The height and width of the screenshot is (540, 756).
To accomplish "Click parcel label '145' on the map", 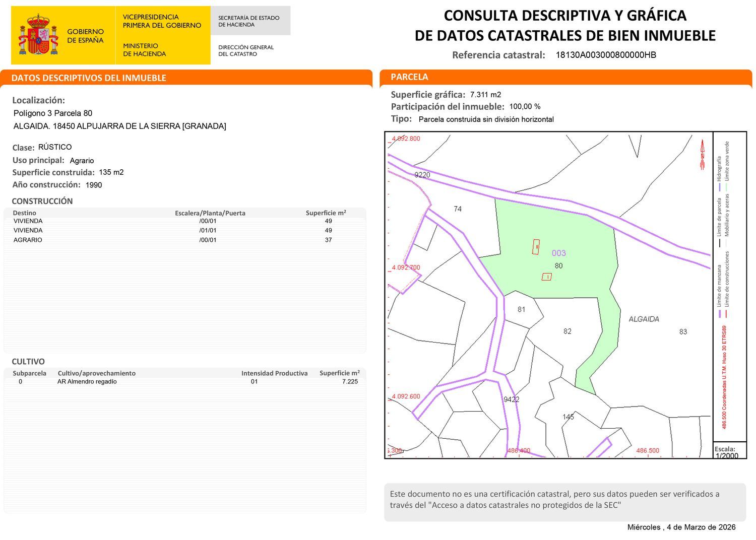I will (x=568, y=417).
